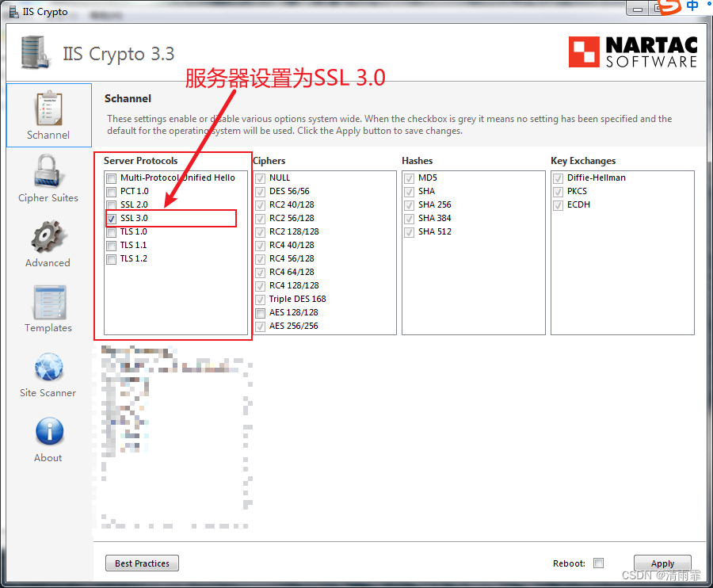The height and width of the screenshot is (588, 713).
Task: Open the Advanced gear icon
Action: pos(48,236)
